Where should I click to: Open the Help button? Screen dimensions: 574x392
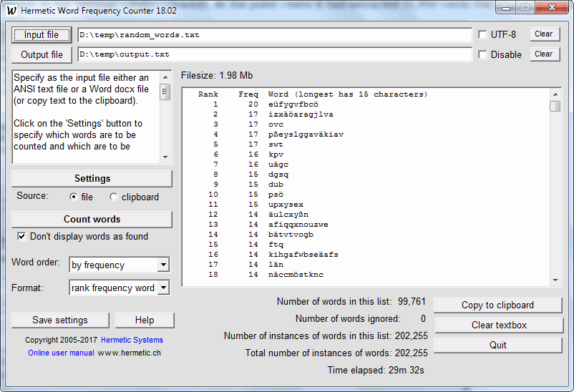(x=145, y=320)
